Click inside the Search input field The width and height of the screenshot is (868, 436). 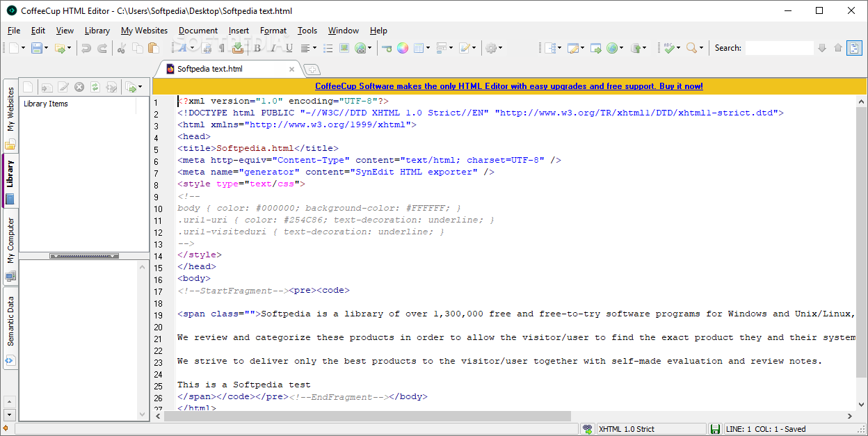(x=779, y=48)
